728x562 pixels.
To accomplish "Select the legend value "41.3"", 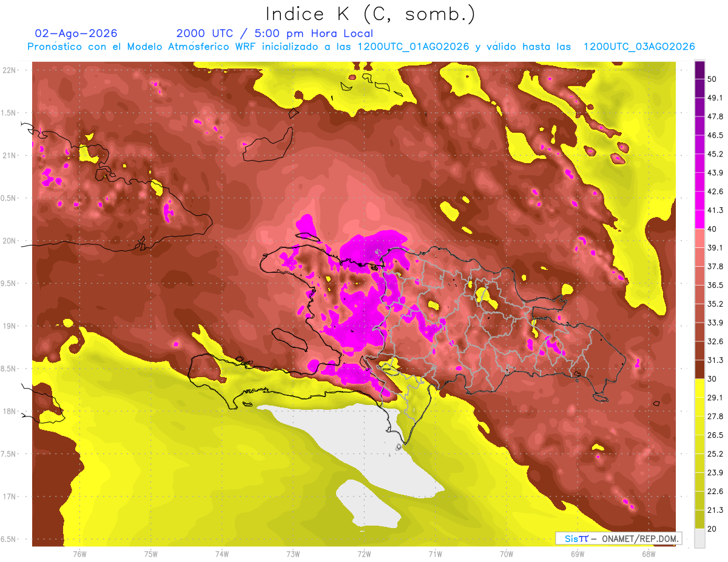I will (715, 210).
